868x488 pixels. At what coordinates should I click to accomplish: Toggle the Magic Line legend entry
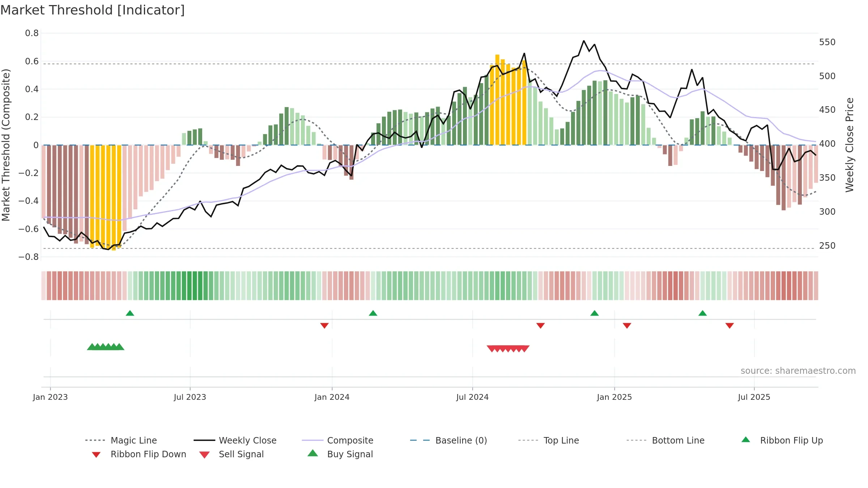[121, 440]
